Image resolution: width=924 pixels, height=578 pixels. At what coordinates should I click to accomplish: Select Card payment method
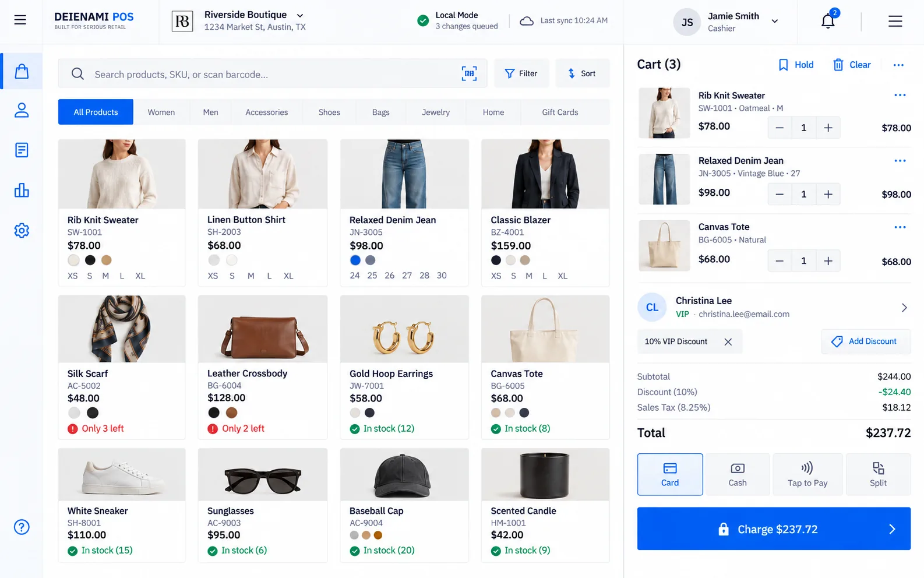click(670, 474)
